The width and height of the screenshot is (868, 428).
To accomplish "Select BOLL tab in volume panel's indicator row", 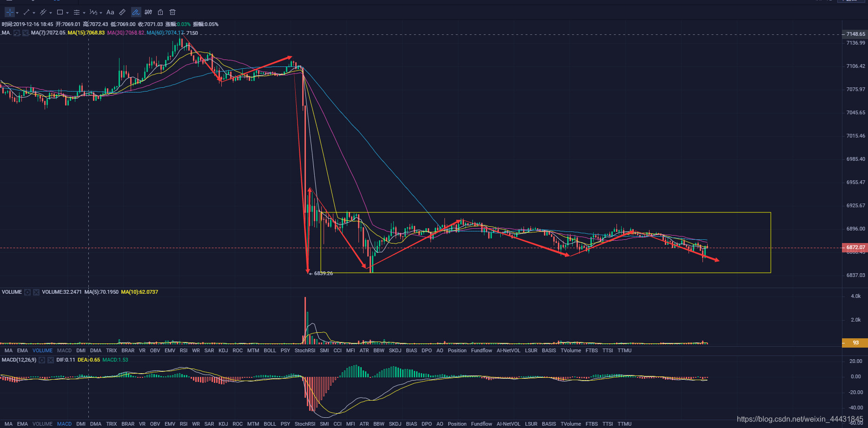I will pyautogui.click(x=270, y=351).
